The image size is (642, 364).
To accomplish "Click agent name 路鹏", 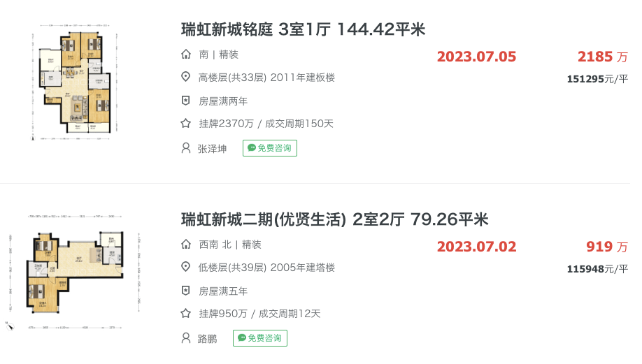I will [x=207, y=339].
